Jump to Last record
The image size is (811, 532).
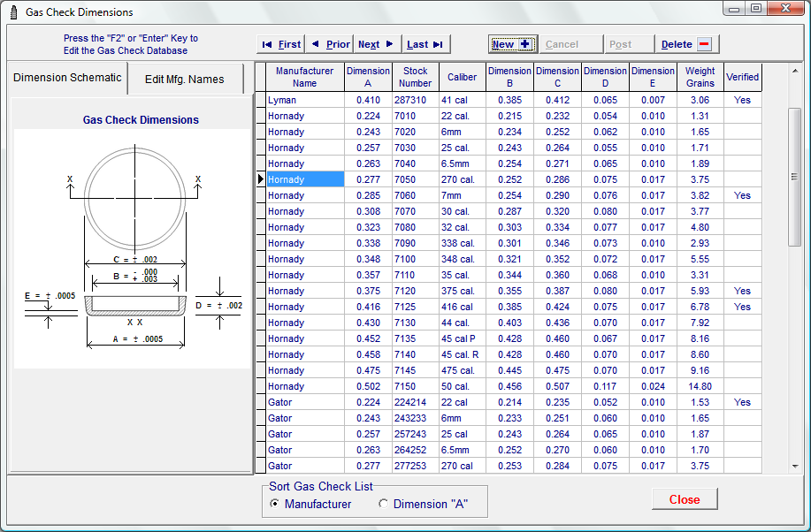pyautogui.click(x=425, y=44)
